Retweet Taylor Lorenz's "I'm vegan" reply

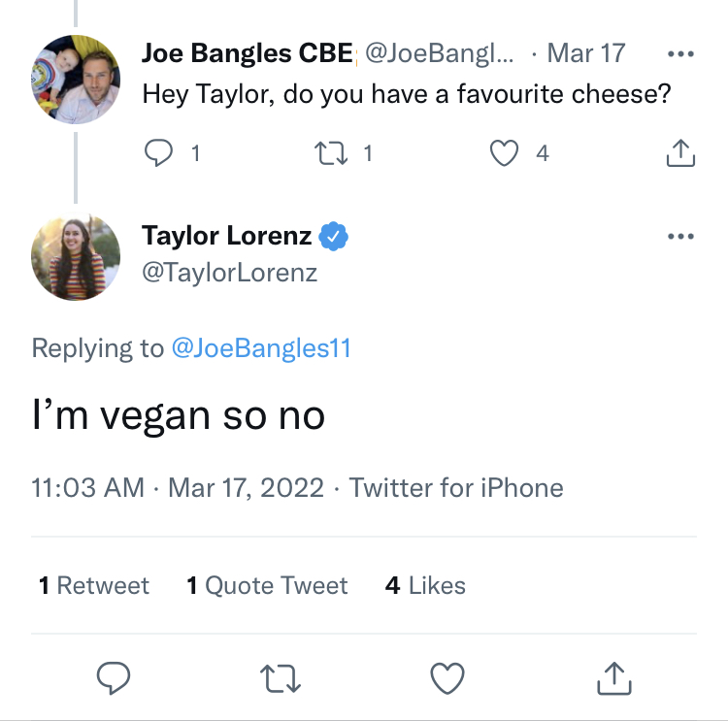(x=281, y=678)
